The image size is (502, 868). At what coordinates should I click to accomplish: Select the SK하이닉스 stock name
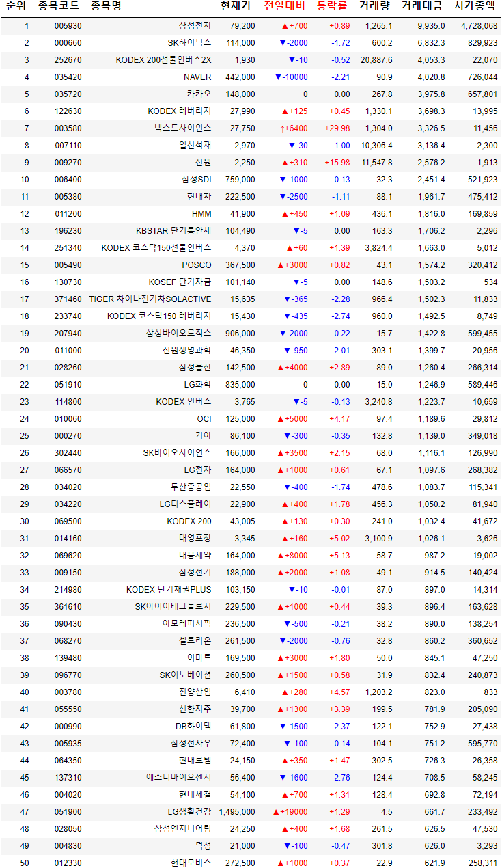pos(191,43)
